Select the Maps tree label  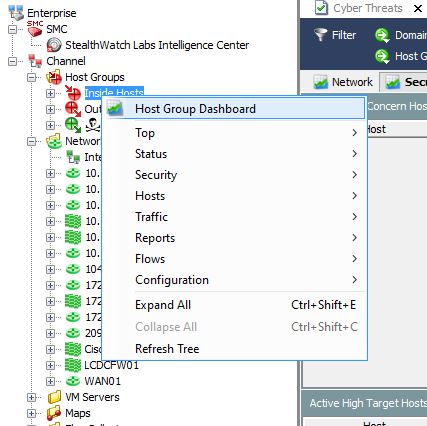78,413
